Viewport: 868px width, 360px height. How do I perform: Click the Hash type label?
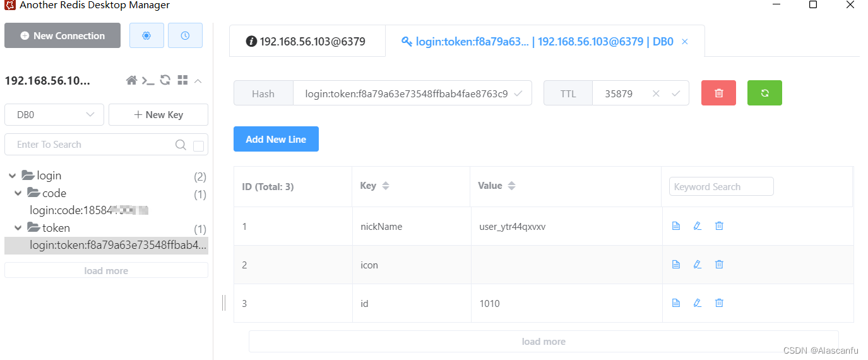point(263,93)
